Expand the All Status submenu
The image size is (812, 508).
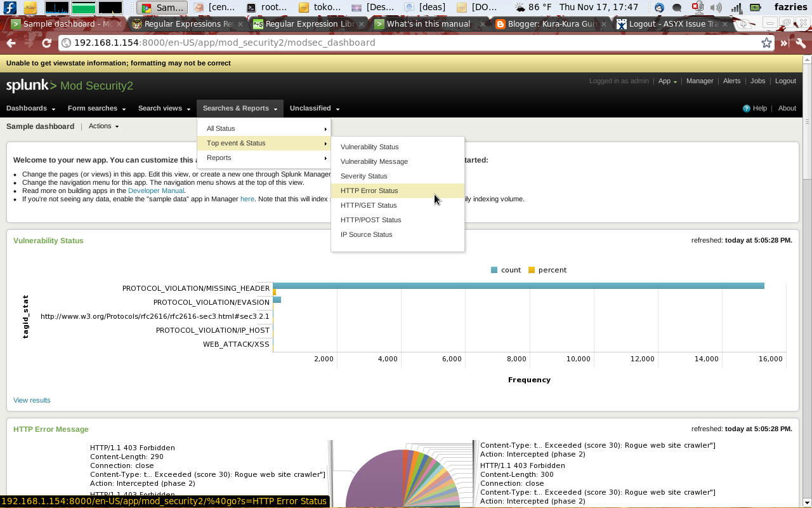[x=264, y=129]
